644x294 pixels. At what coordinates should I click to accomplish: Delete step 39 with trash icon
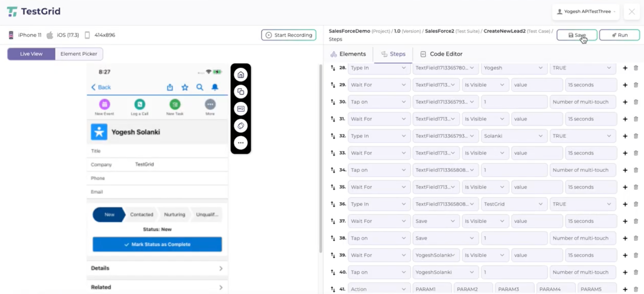pos(636,255)
